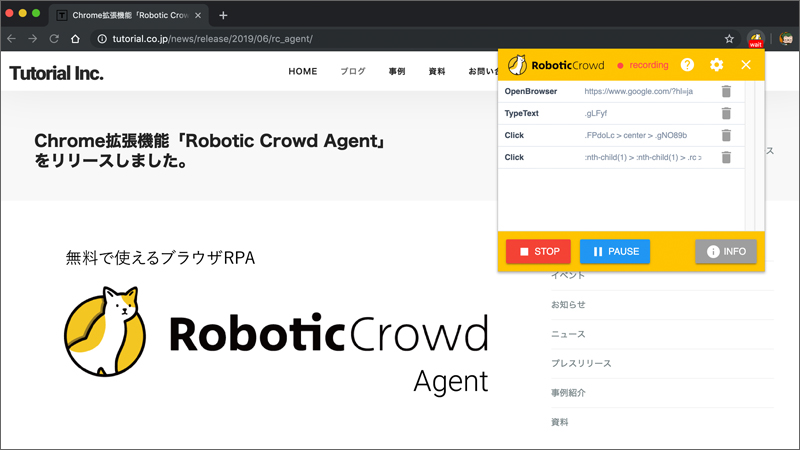Open the ニュース category link

pos(568,334)
